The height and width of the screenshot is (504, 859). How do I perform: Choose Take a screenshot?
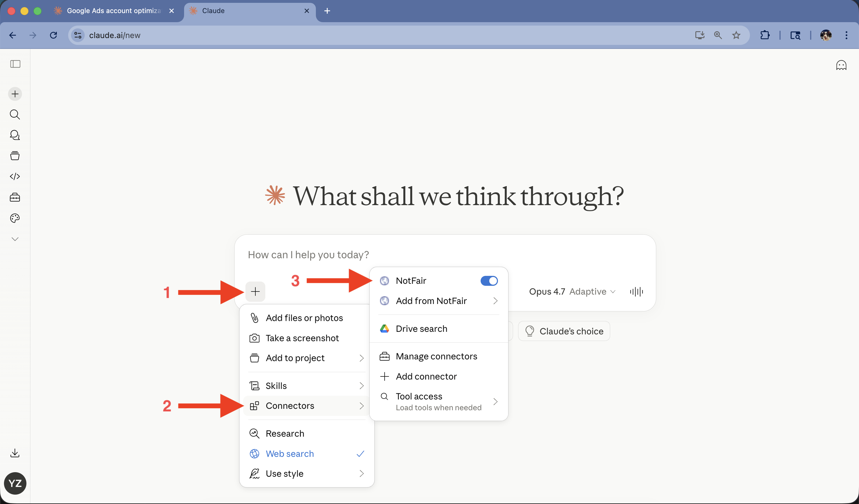307,338
